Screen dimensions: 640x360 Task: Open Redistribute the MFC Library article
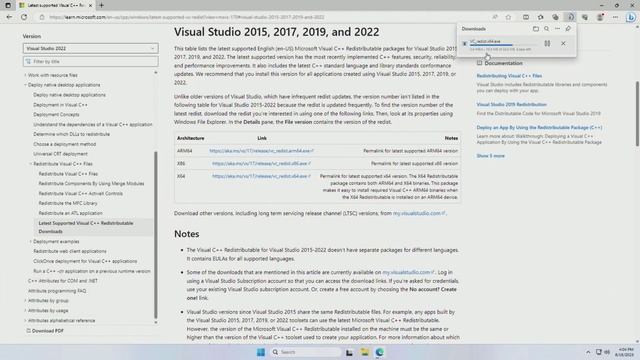point(68,203)
